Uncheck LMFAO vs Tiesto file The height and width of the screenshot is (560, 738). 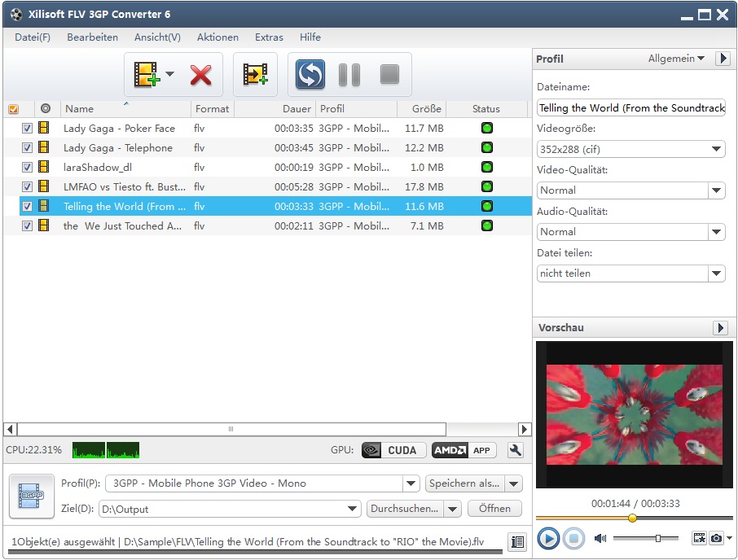[28, 186]
